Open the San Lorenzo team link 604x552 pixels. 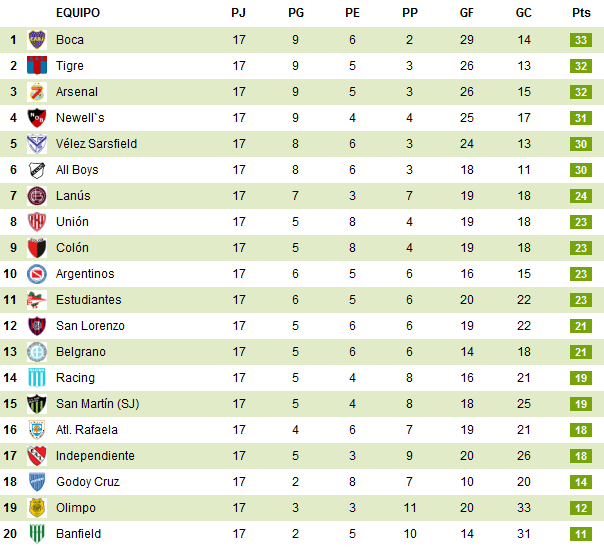pyautogui.click(x=90, y=326)
